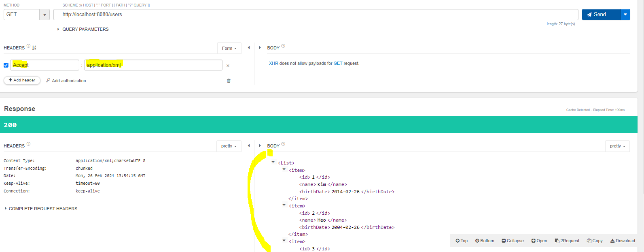Jump to Bottom of response body

point(485,241)
